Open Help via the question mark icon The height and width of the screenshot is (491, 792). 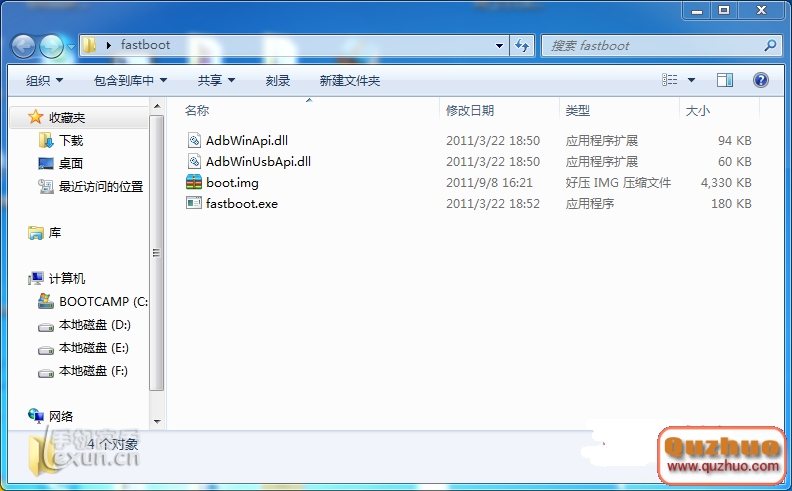[x=761, y=80]
